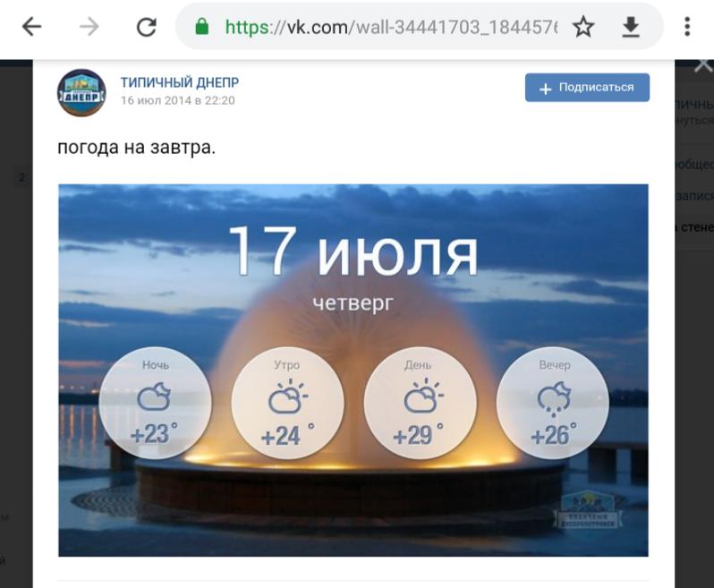Tap the download arrow icon
The image size is (714, 588).
click(631, 27)
